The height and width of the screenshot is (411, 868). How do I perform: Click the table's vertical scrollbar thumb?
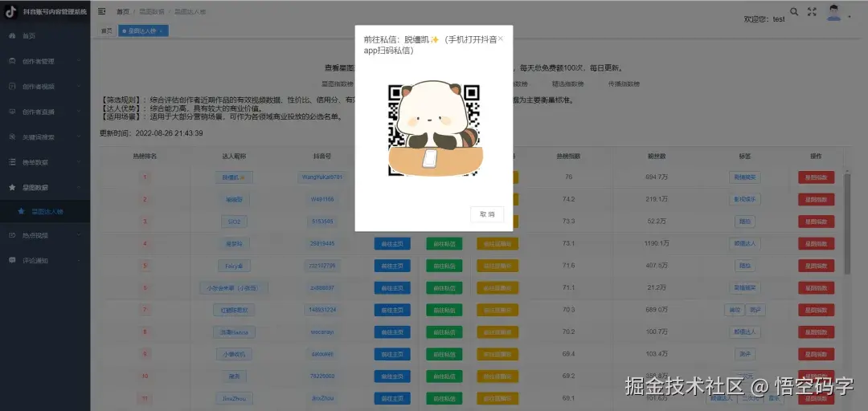pyautogui.click(x=847, y=223)
